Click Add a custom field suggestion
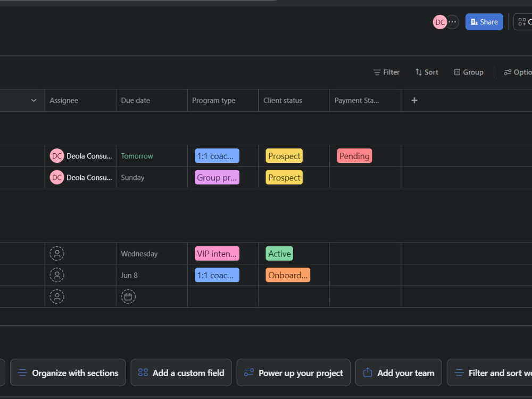Viewport: 532px width, 399px height. [x=181, y=372]
